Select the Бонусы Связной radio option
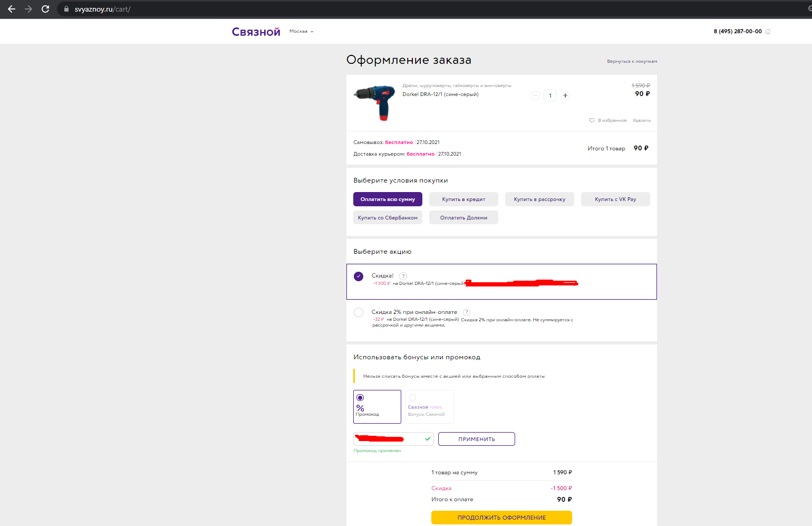Viewport: 812px width, 526px height. point(412,397)
